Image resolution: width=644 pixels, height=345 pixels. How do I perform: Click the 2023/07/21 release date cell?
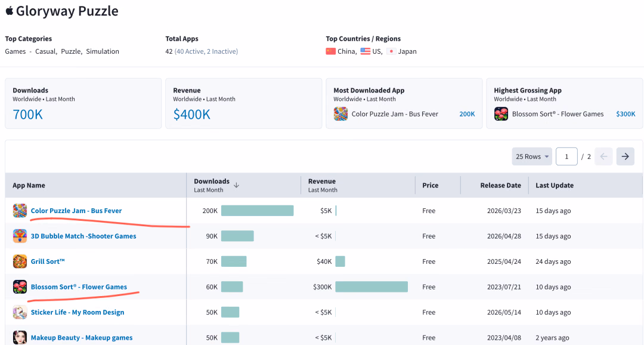[504, 287]
